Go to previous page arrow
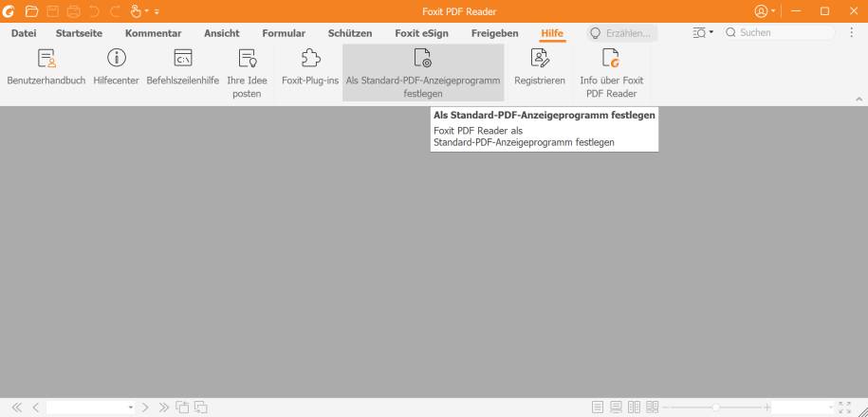 pyautogui.click(x=35, y=408)
